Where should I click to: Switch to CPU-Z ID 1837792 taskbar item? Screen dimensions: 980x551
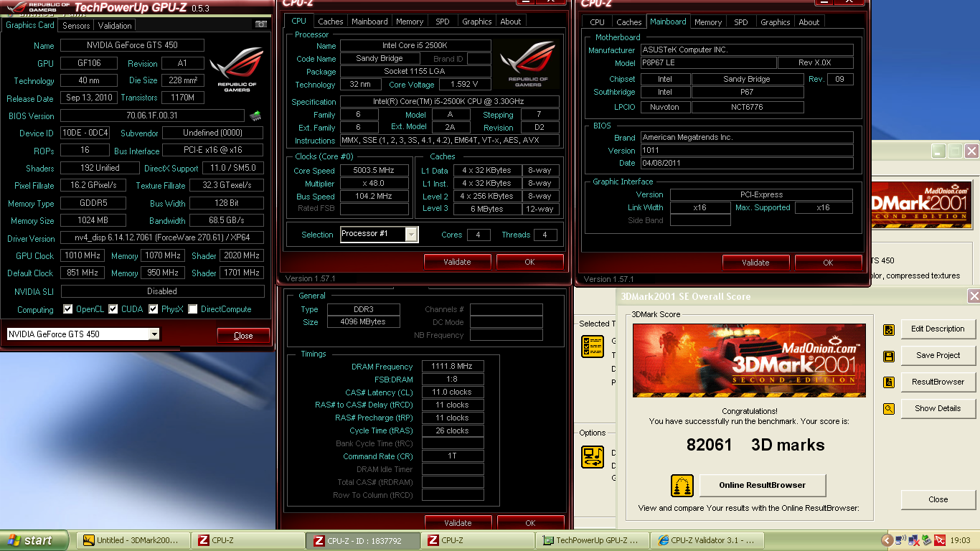click(x=363, y=540)
